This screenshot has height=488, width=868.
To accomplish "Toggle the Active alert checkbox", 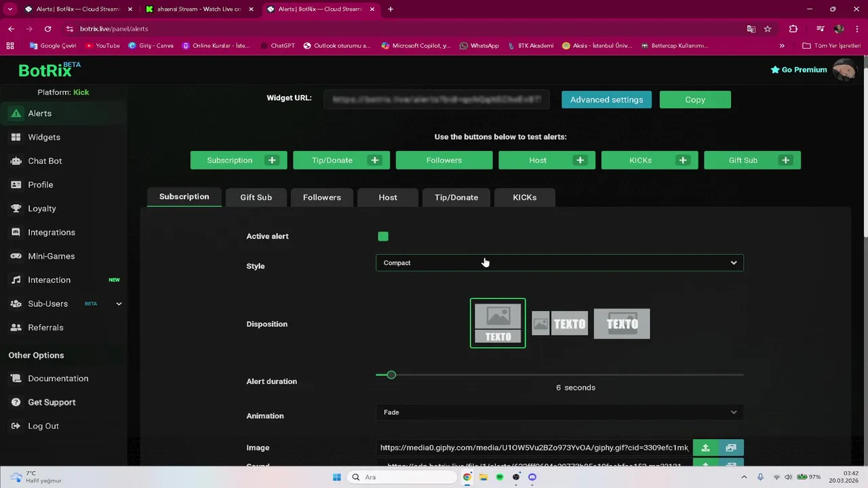I will (x=383, y=236).
